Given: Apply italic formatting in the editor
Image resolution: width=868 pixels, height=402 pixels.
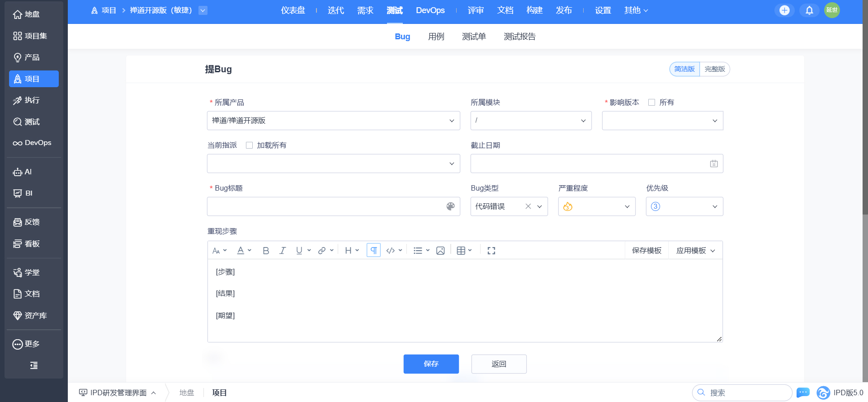Looking at the screenshot, I should coord(283,251).
